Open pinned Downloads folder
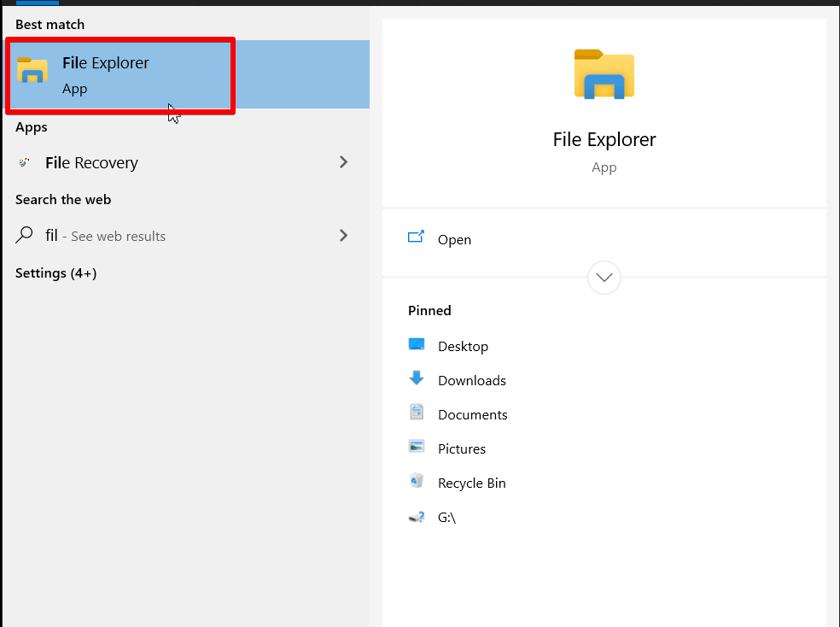Screen dimensions: 840x627 472,380
